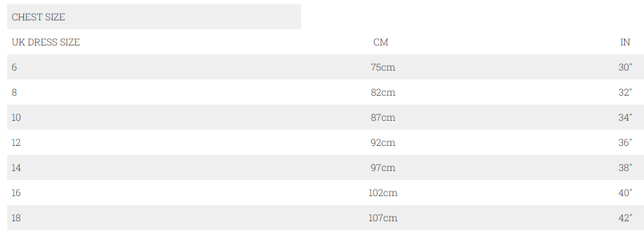Select UK dress size 8 cell
644x232 pixels.
[14, 92]
